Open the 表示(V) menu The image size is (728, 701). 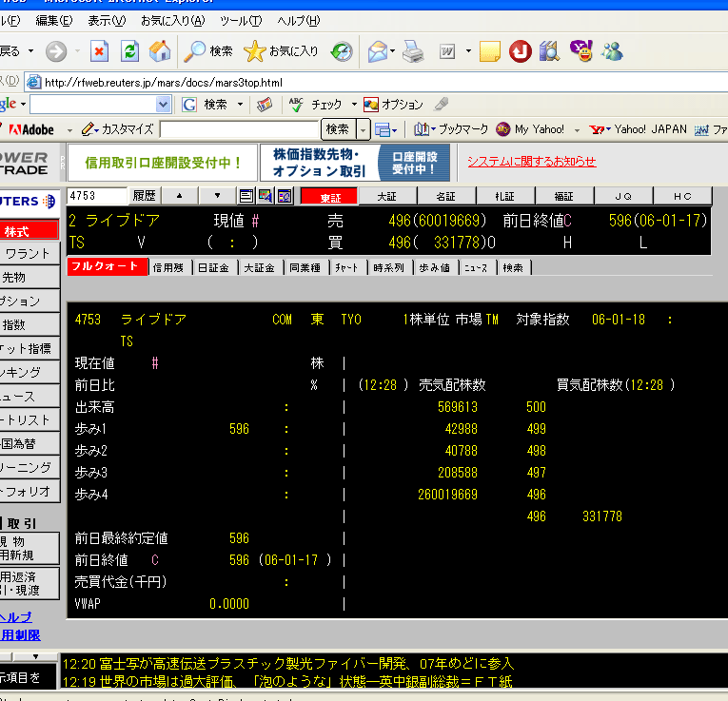click(107, 21)
